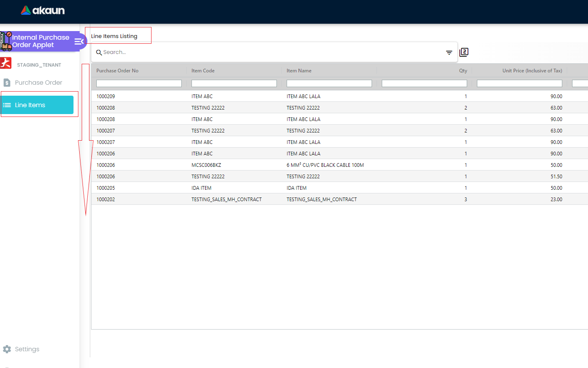Open Settings gear in sidebar

(x=7, y=349)
